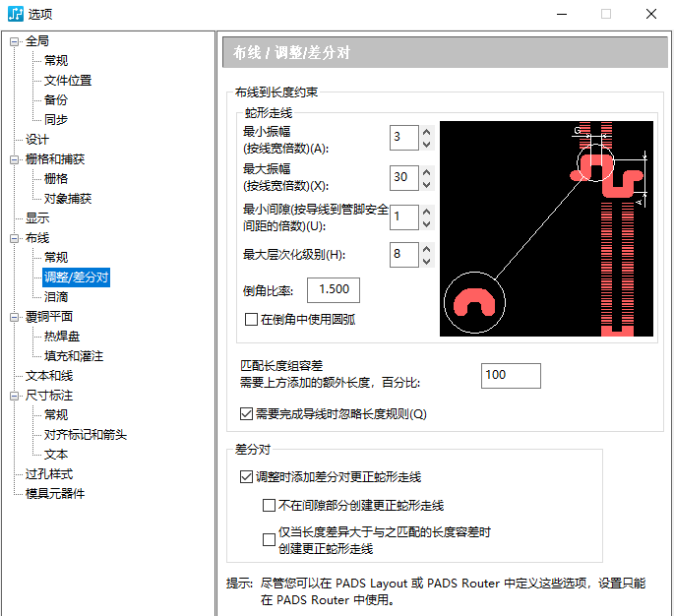
Task: Open the 对象捕获 options page
Action: pos(68,199)
